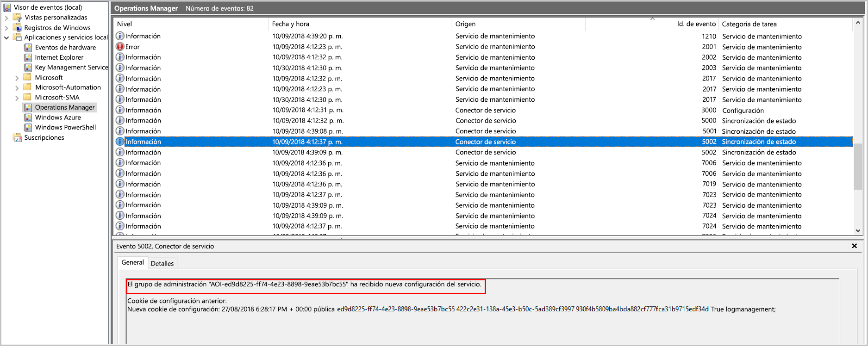868x346 pixels.
Task: Select the event 3000 Configuración row
Action: tap(483, 110)
